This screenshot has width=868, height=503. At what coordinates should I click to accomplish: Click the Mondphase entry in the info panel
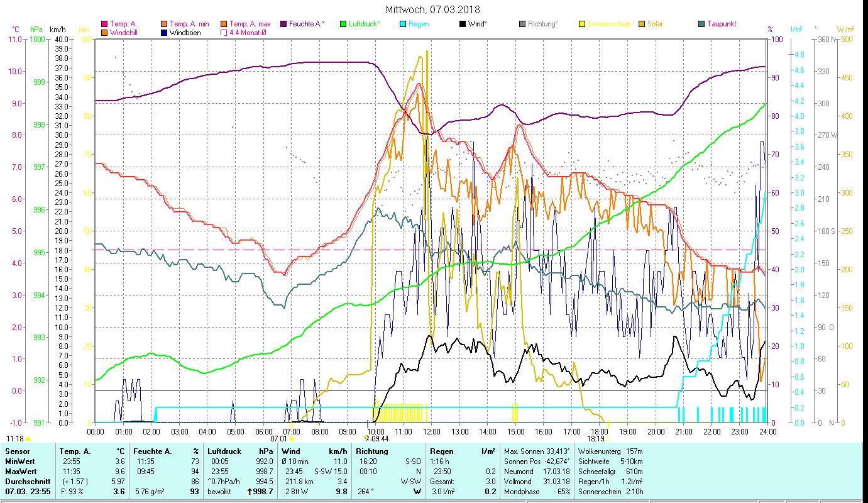(x=522, y=491)
